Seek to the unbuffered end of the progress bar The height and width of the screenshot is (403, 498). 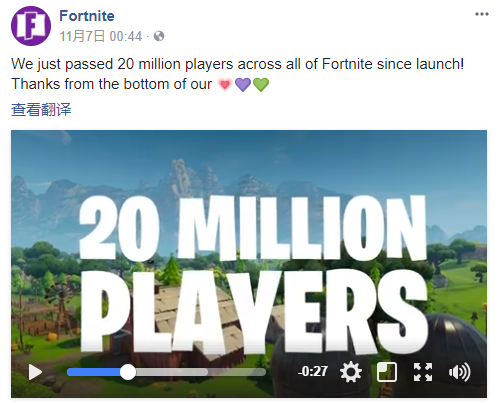pos(237,372)
